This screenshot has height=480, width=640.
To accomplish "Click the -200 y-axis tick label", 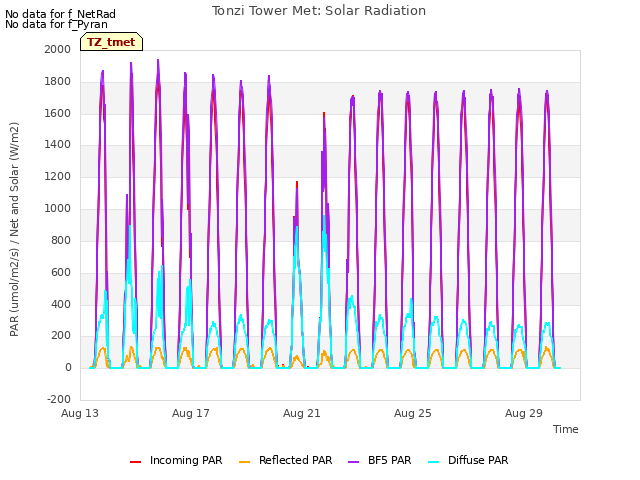I will click(x=59, y=399).
